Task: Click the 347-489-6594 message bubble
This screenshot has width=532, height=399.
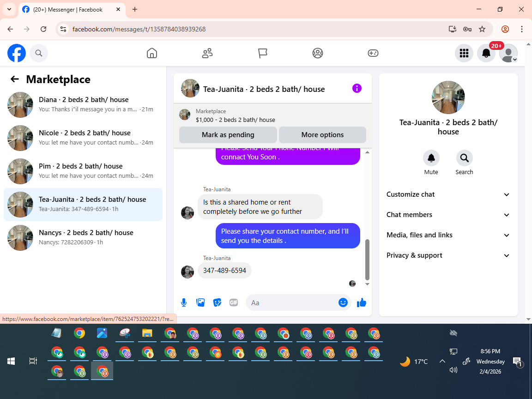Action: [x=224, y=271]
